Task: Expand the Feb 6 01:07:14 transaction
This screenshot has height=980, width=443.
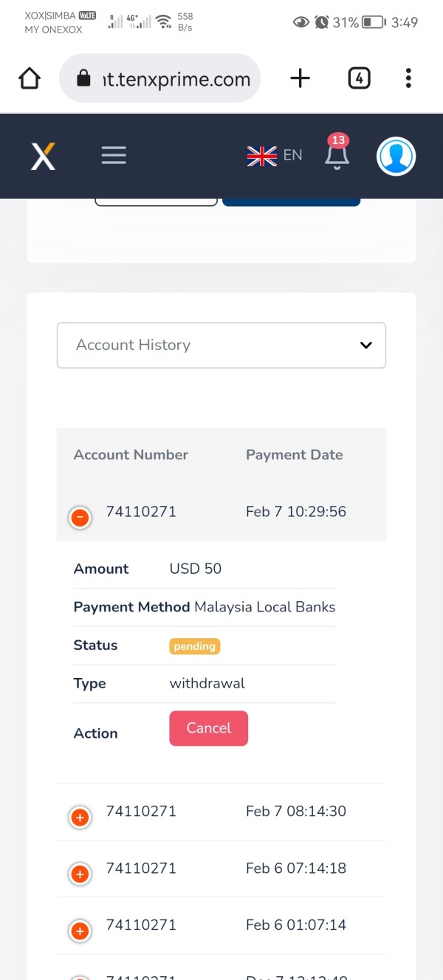Action: pyautogui.click(x=80, y=931)
